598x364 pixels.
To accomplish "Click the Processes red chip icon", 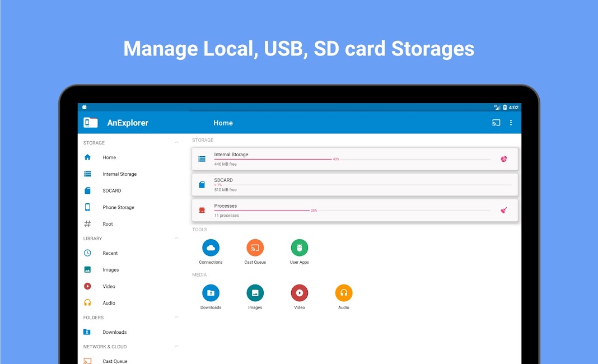I will coord(202,210).
